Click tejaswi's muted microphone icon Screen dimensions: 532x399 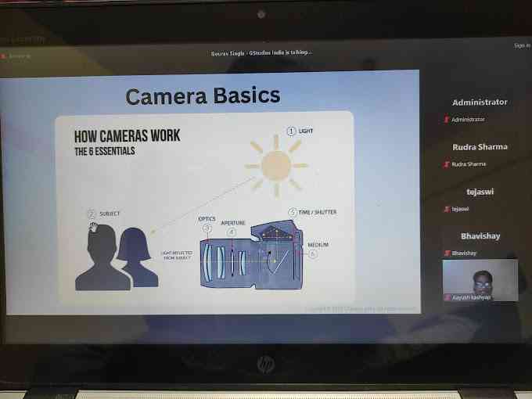446,209
